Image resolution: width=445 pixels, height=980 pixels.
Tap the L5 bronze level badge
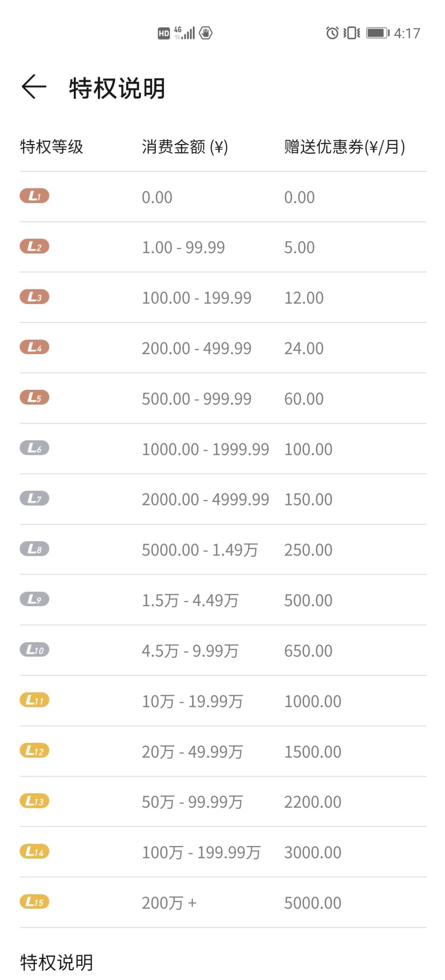[35, 398]
